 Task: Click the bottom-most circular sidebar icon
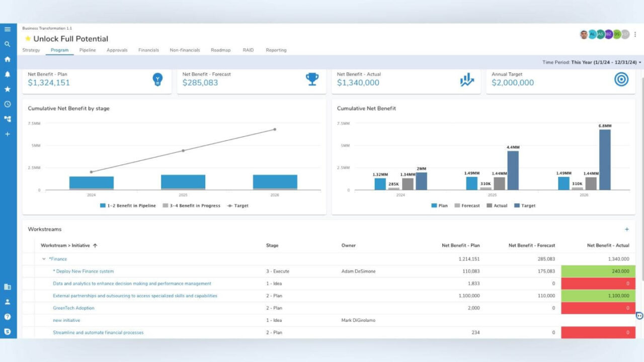(x=8, y=331)
